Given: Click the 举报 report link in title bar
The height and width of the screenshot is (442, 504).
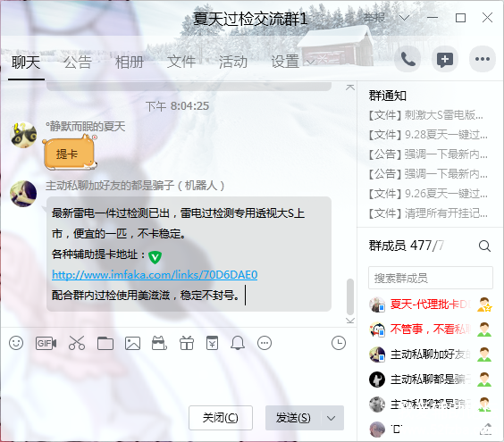Looking at the screenshot, I should 374,17.
